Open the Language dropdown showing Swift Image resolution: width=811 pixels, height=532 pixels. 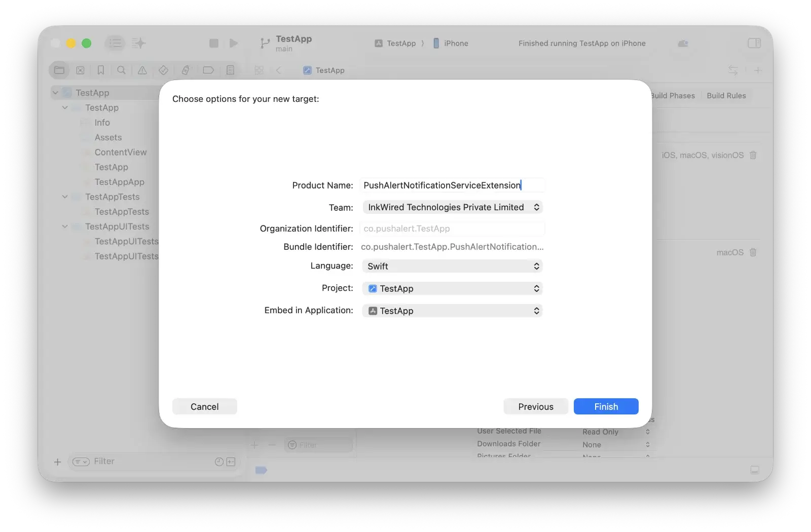pyautogui.click(x=452, y=267)
